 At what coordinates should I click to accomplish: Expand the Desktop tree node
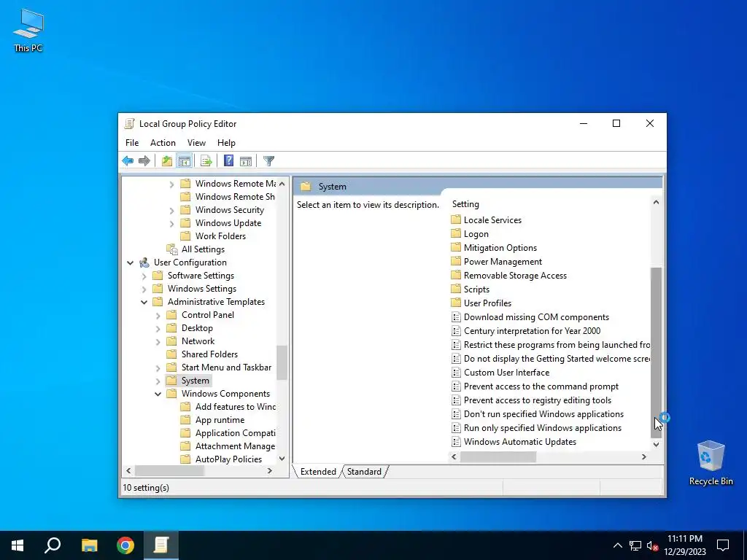(158, 329)
